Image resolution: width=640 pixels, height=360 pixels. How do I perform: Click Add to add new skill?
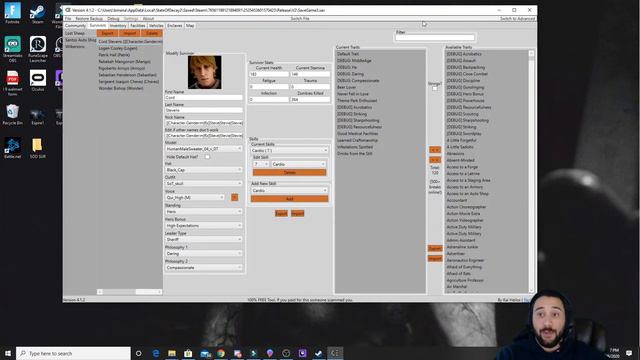[289, 199]
